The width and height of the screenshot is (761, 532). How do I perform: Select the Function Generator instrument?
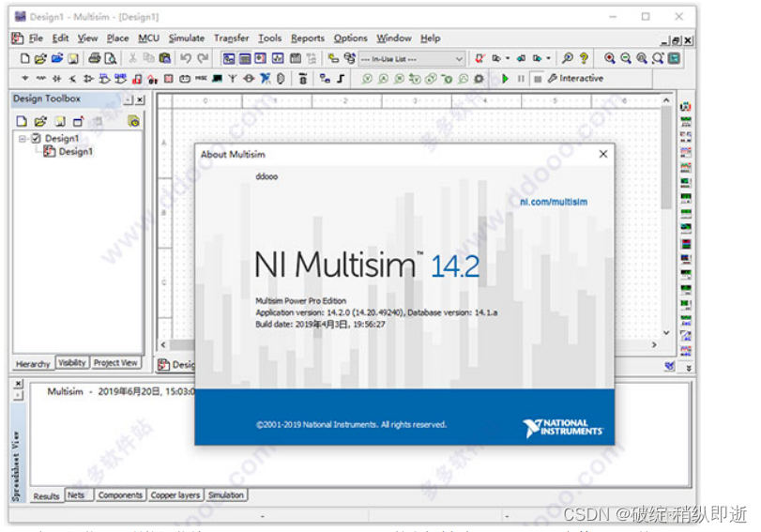(685, 122)
